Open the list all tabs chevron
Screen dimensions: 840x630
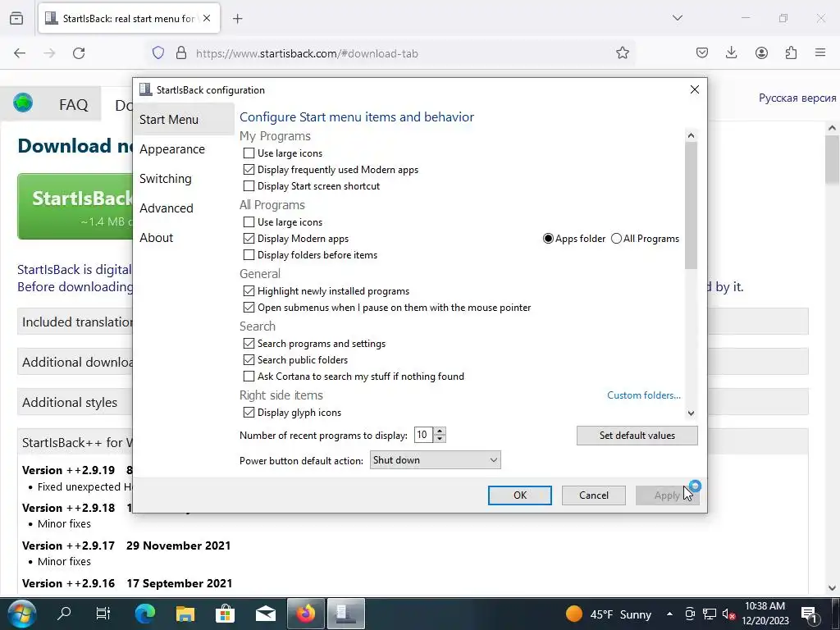pos(678,18)
